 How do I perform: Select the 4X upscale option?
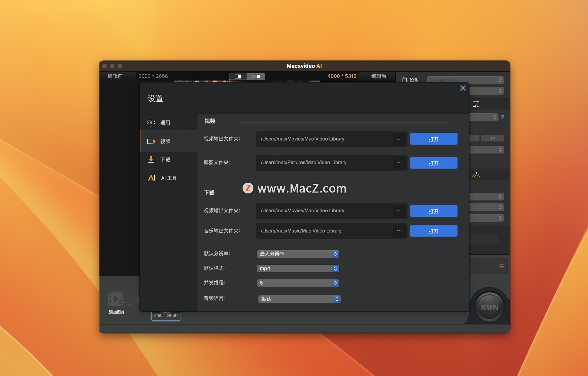(x=492, y=138)
